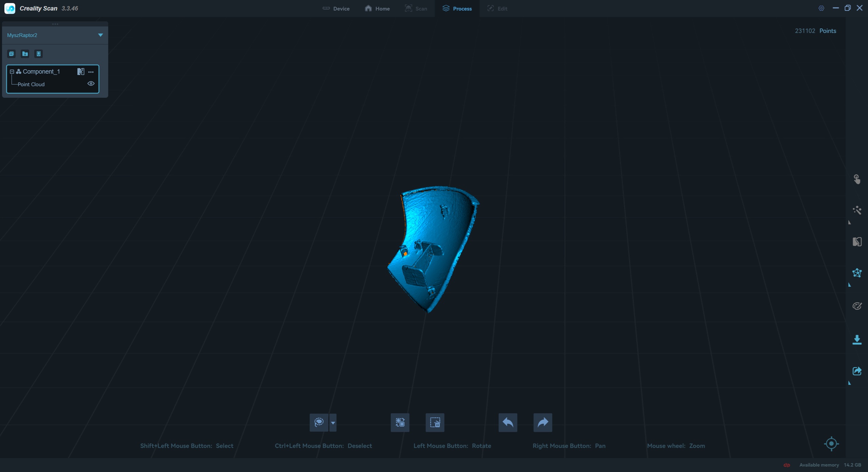
Task: Select the lasso selection tool
Action: 319,422
